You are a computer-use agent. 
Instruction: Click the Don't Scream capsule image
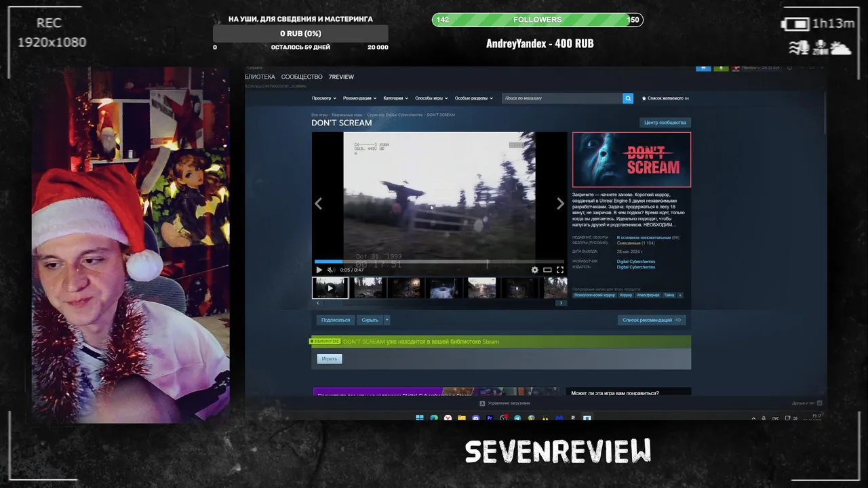point(631,159)
